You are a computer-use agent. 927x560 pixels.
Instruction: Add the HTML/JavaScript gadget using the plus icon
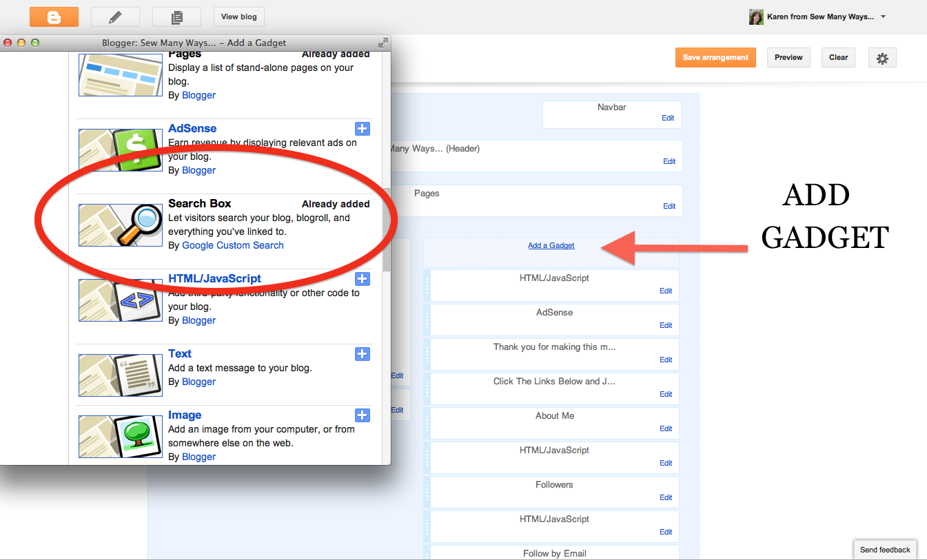pos(363,279)
